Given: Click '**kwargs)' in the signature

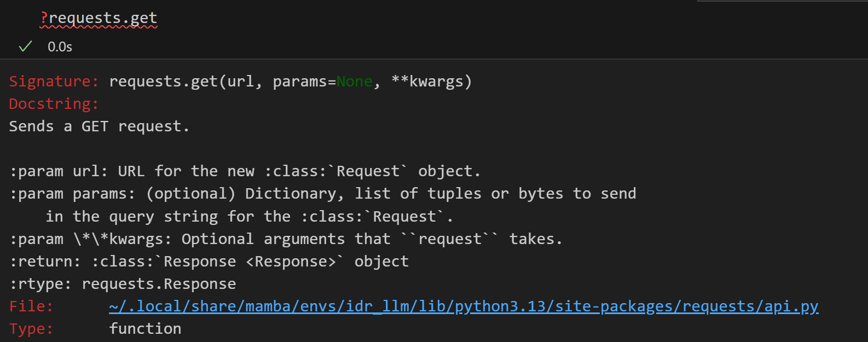Looking at the screenshot, I should pos(431,82).
